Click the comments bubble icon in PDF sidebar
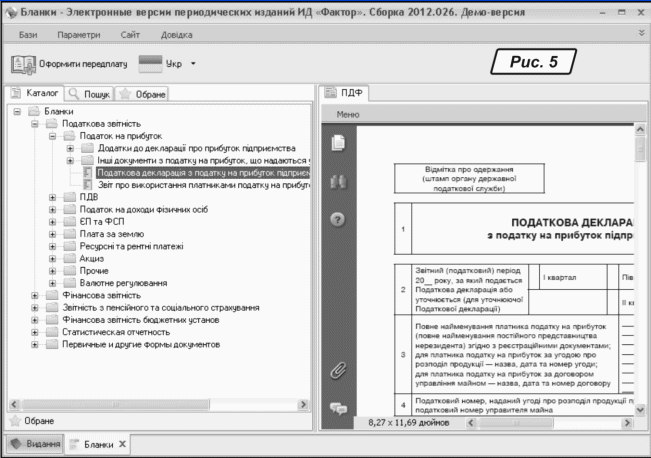 337,407
